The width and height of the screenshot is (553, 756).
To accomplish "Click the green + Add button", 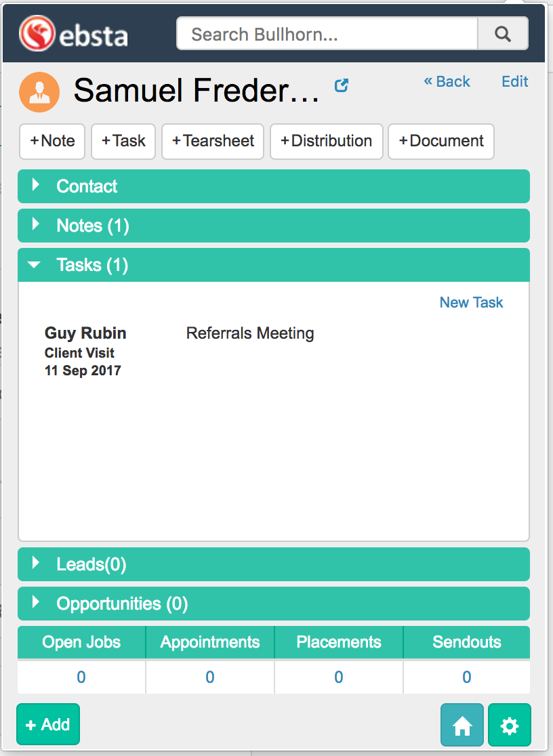I will [48, 724].
